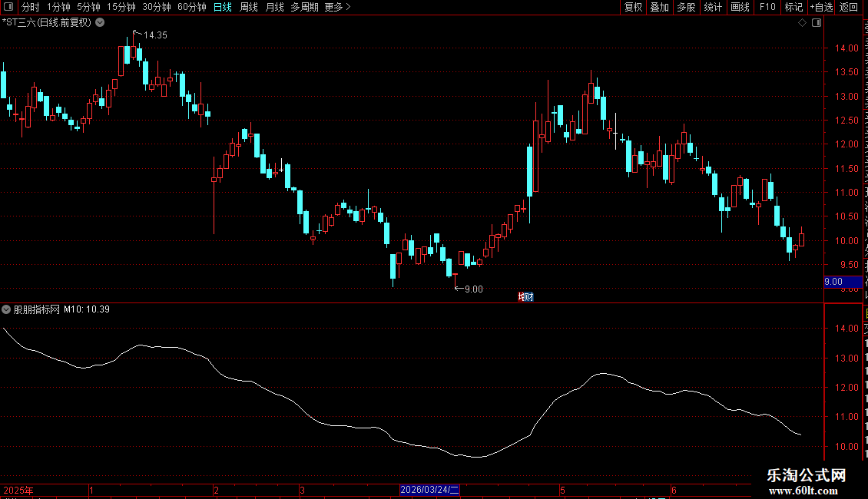868x499 pixels.
Task: Open F10 company information
Action: pyautogui.click(x=767, y=7)
